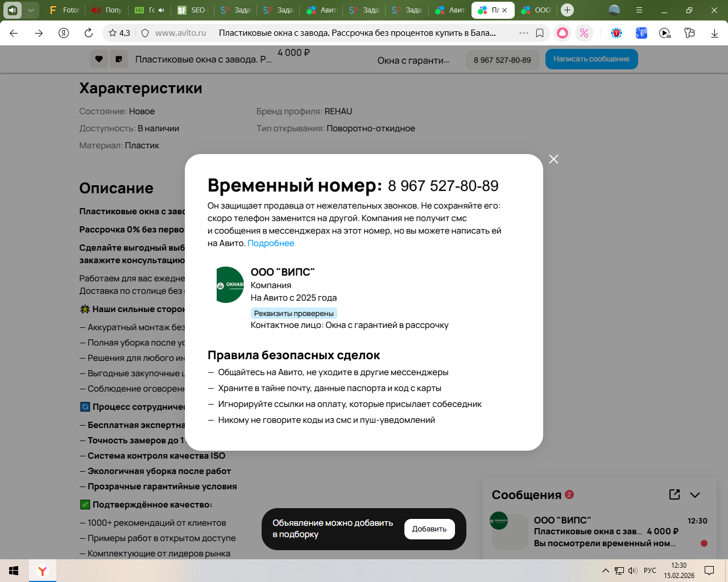Open the network tray icon
This screenshot has width=728, height=582.
[619, 571]
